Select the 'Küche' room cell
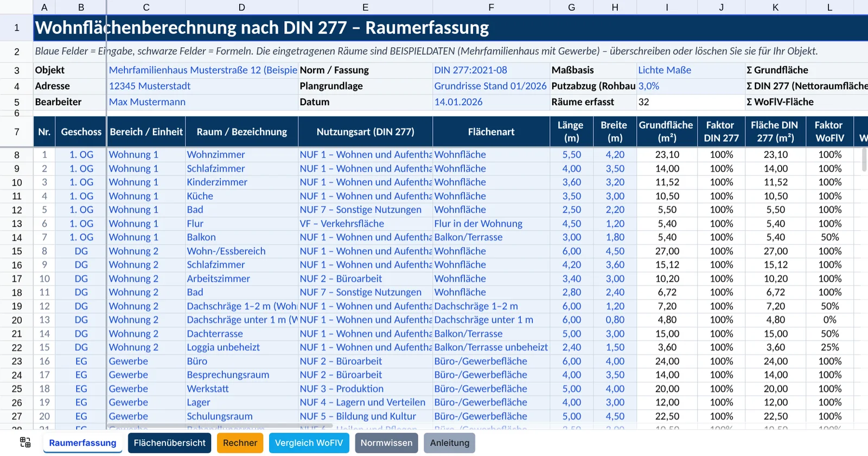868x456 pixels. tap(241, 196)
